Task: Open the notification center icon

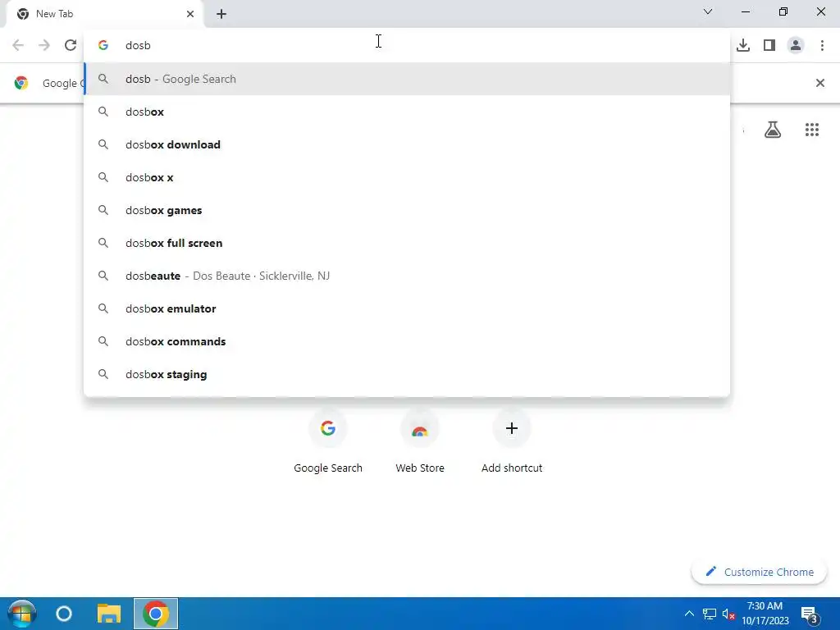Action: click(x=810, y=614)
